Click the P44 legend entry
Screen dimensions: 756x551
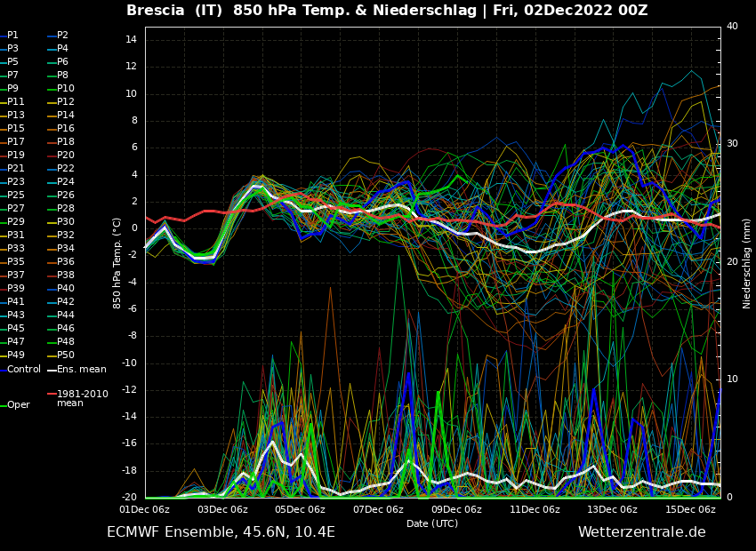click(x=66, y=315)
